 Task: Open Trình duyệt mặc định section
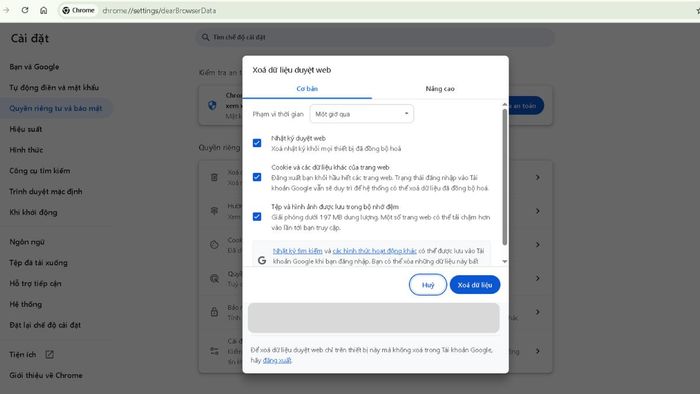[46, 191]
